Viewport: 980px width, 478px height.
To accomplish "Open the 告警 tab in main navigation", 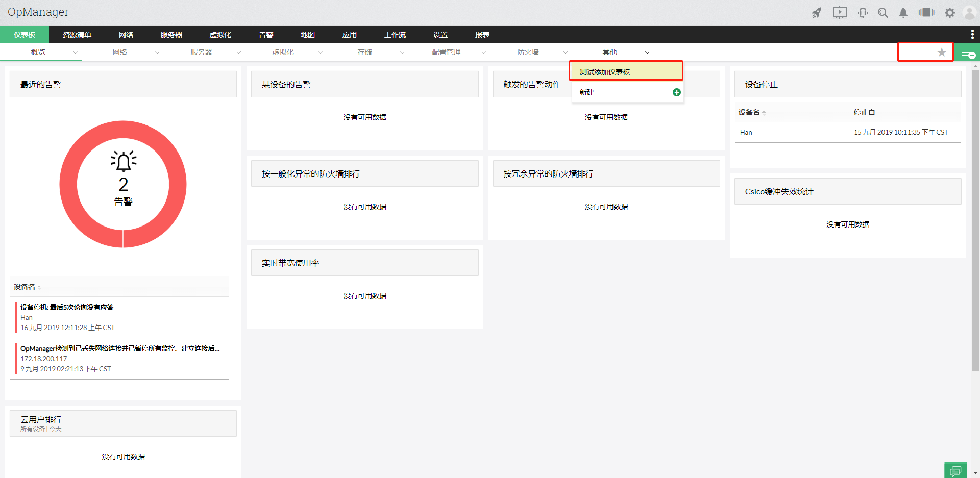I will pyautogui.click(x=266, y=35).
